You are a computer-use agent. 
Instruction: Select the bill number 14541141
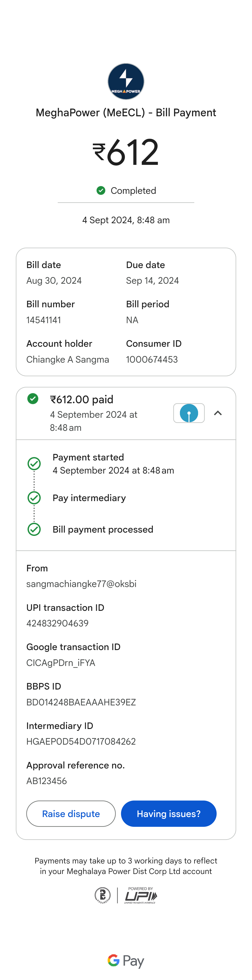[x=44, y=320]
